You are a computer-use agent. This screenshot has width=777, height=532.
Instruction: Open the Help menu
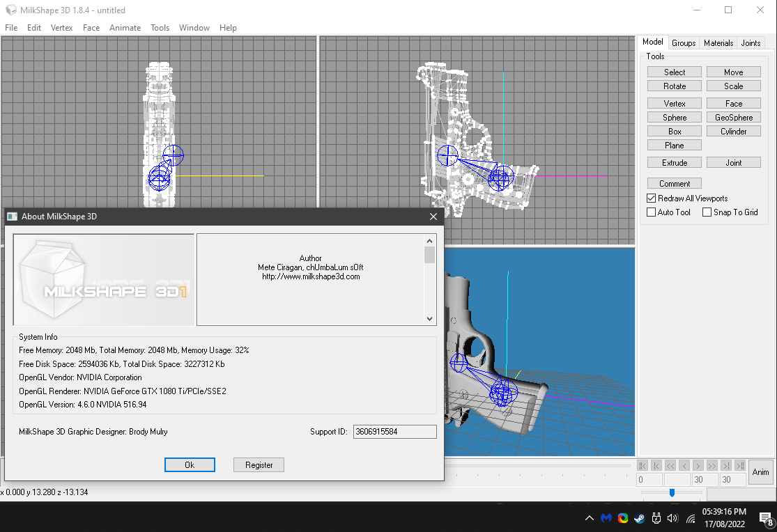(x=228, y=28)
